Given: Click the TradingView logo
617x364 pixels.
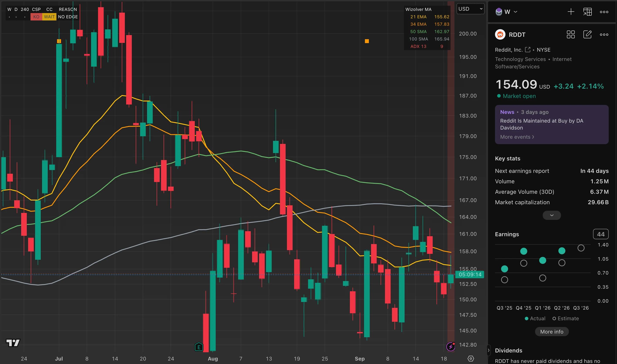Looking at the screenshot, I should click(x=13, y=343).
